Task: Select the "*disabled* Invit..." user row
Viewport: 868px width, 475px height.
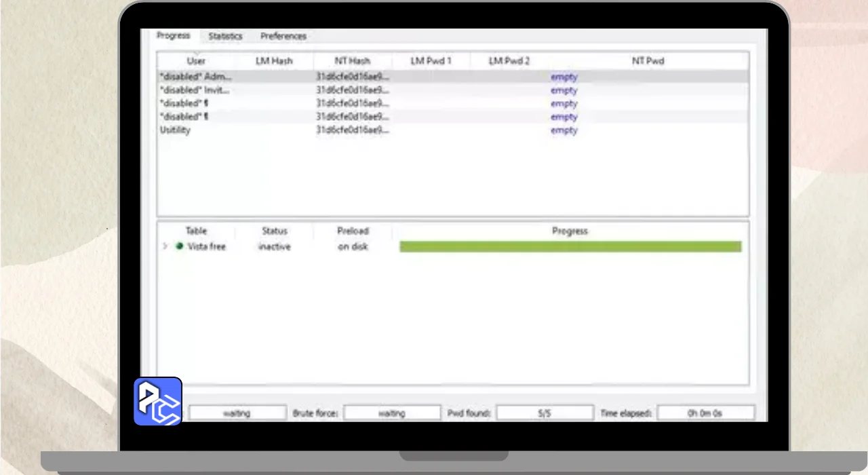Action: pos(453,90)
